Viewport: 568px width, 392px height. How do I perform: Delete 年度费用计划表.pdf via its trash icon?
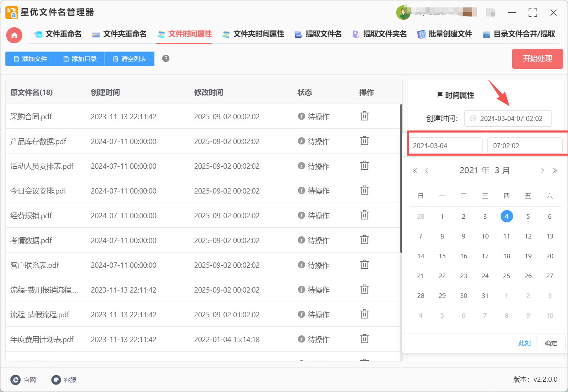(364, 339)
